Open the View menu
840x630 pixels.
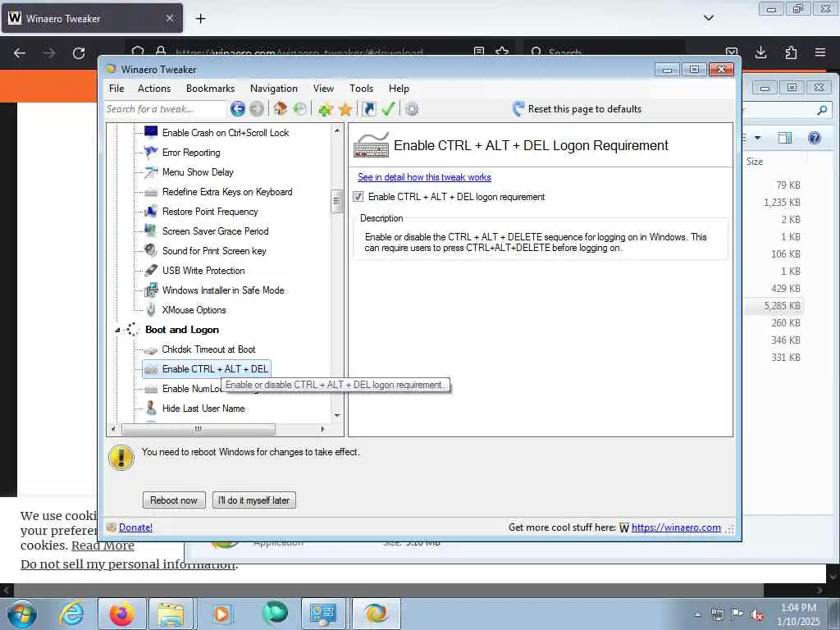323,89
